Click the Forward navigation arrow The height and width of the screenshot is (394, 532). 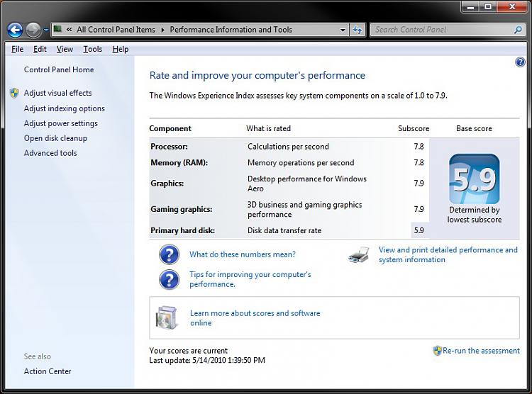33,30
